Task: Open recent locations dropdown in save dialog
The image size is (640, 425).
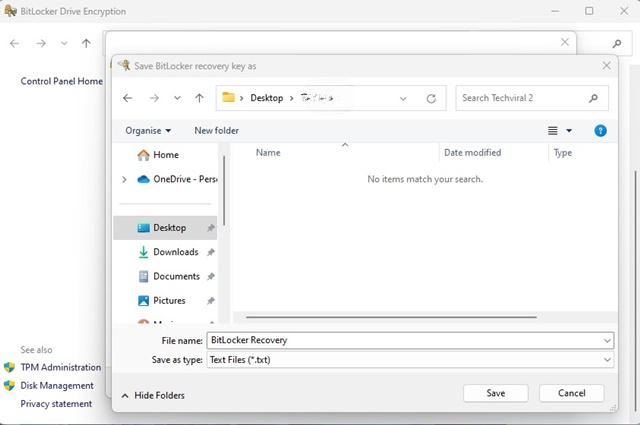Action: (x=177, y=98)
